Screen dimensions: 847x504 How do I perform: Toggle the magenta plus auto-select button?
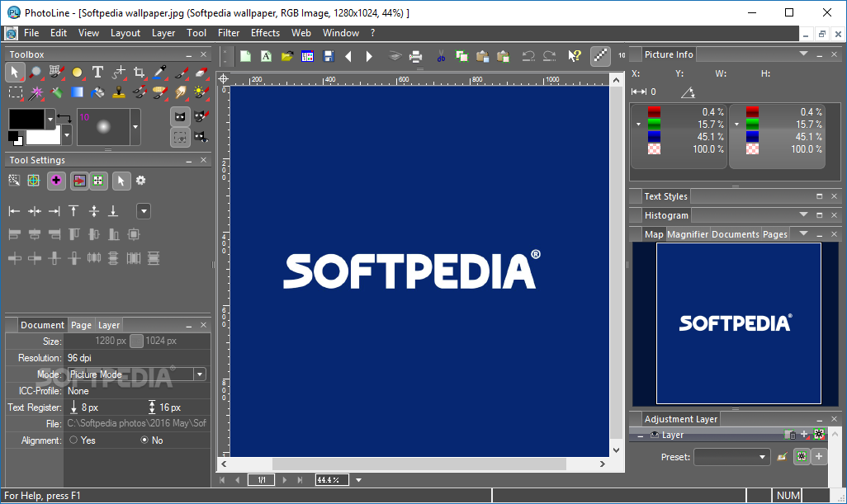coord(56,181)
